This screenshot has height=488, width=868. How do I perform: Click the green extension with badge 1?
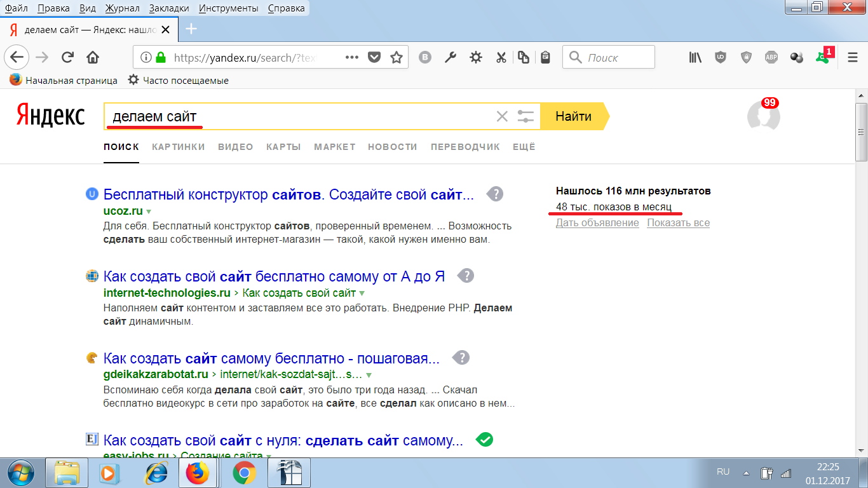823,57
